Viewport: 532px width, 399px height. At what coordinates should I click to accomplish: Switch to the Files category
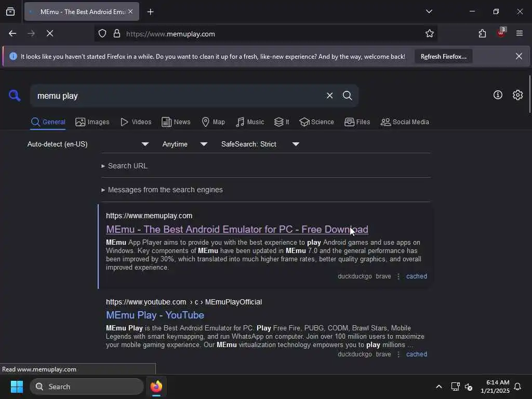357,122
